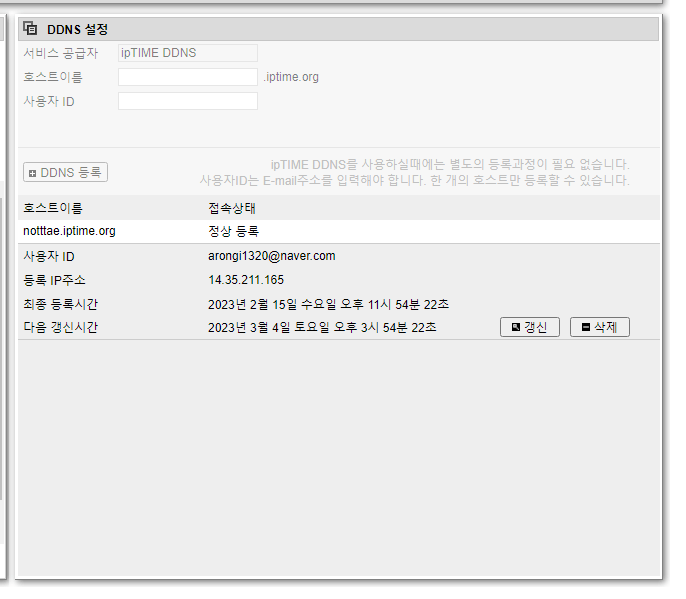Click the DDNS 설정 header title
This screenshot has height=599, width=686.
pyautogui.click(x=77, y=29)
